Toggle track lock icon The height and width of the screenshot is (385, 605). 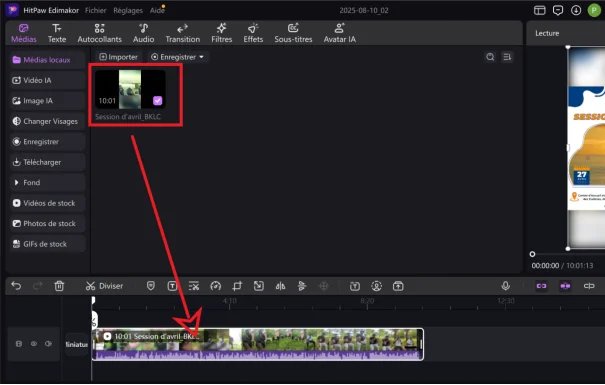(x=19, y=344)
